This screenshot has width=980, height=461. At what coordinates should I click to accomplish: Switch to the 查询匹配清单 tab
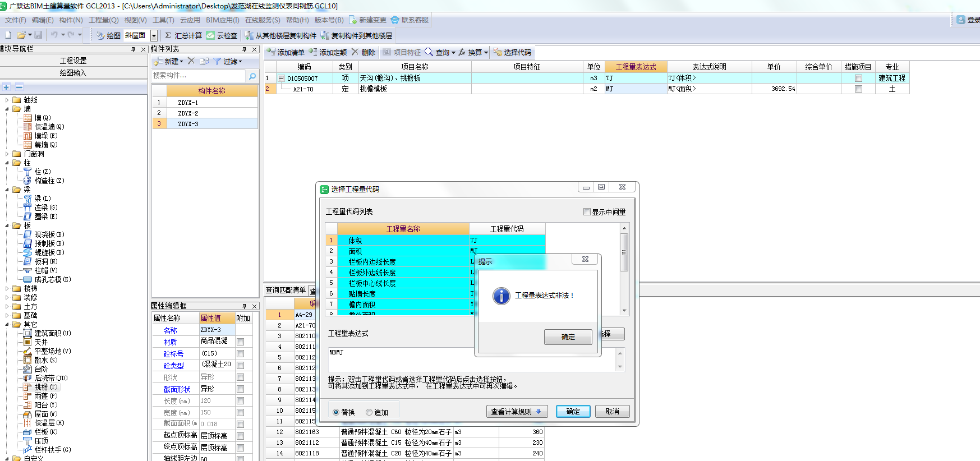click(x=286, y=290)
